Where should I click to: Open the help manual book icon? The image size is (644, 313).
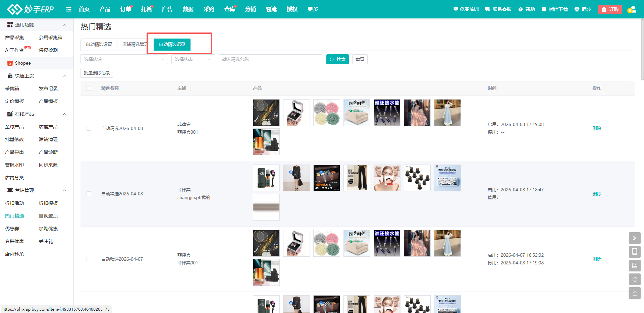(635, 266)
